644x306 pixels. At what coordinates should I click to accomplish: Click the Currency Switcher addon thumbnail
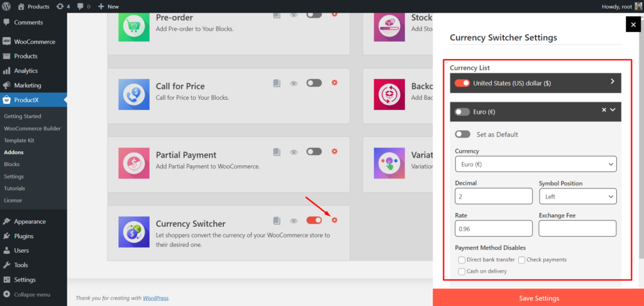(x=134, y=232)
